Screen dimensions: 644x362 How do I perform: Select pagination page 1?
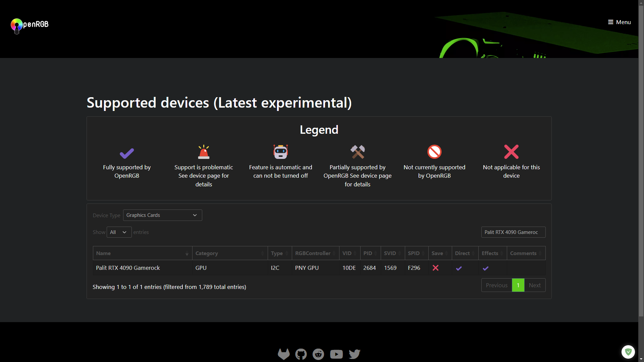[x=518, y=285]
